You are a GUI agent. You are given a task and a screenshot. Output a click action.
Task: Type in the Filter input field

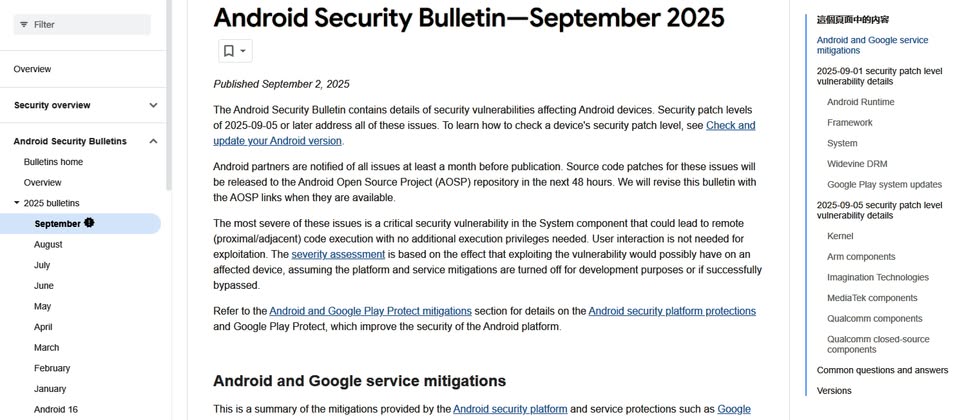pyautogui.click(x=88, y=24)
